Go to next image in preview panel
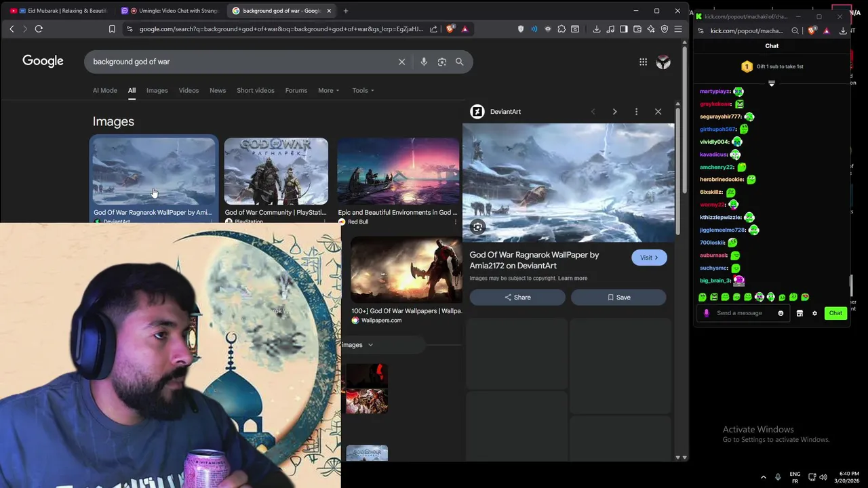Image resolution: width=868 pixels, height=488 pixels. [x=614, y=112]
